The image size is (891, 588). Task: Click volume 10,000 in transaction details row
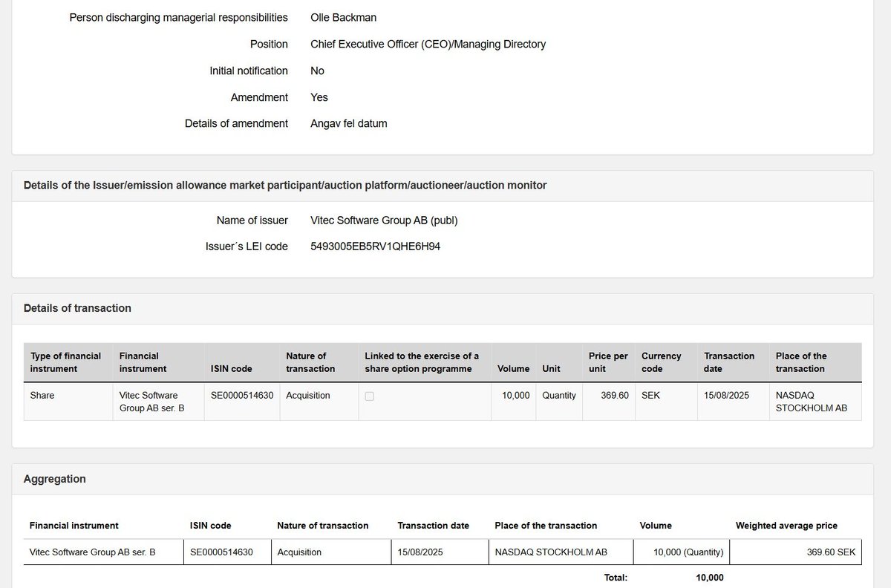pyautogui.click(x=516, y=395)
